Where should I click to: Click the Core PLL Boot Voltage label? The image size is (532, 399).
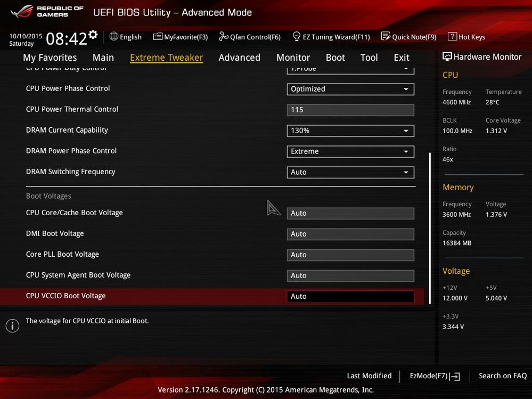(x=62, y=254)
